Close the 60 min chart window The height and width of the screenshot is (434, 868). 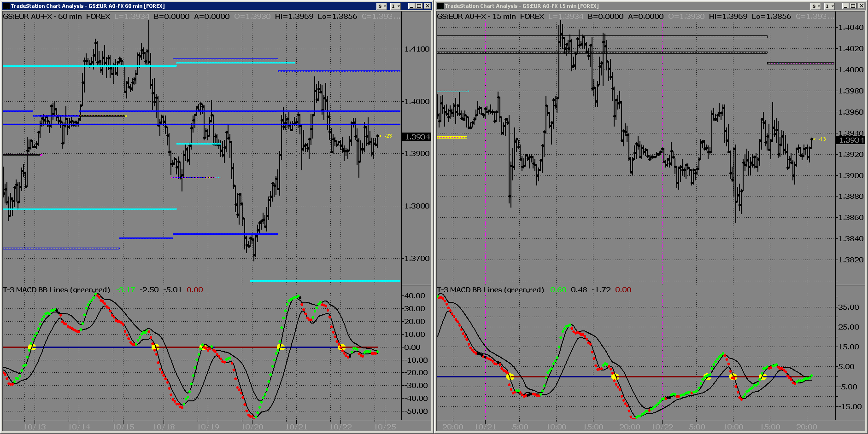tap(427, 6)
